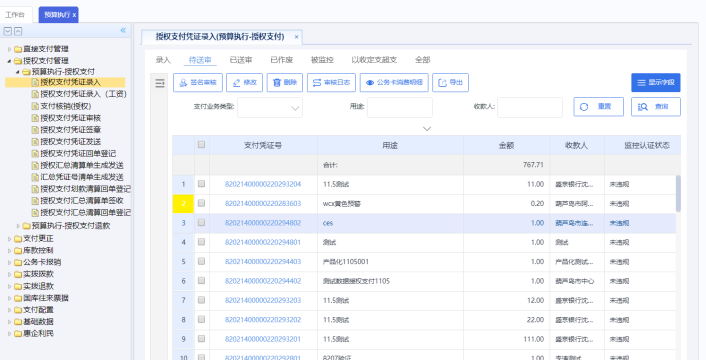Viewport: 706px width, 360px height.
Task: Click the 收款人 input field
Action: click(x=530, y=108)
